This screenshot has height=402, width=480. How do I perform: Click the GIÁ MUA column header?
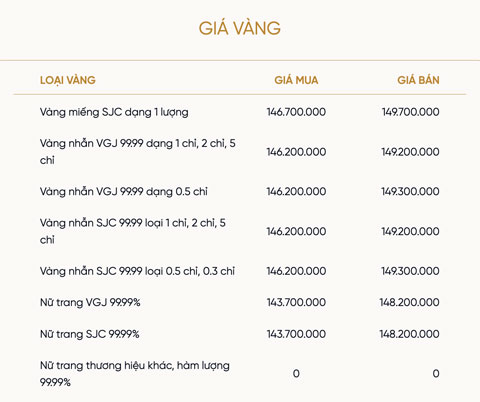click(296, 80)
